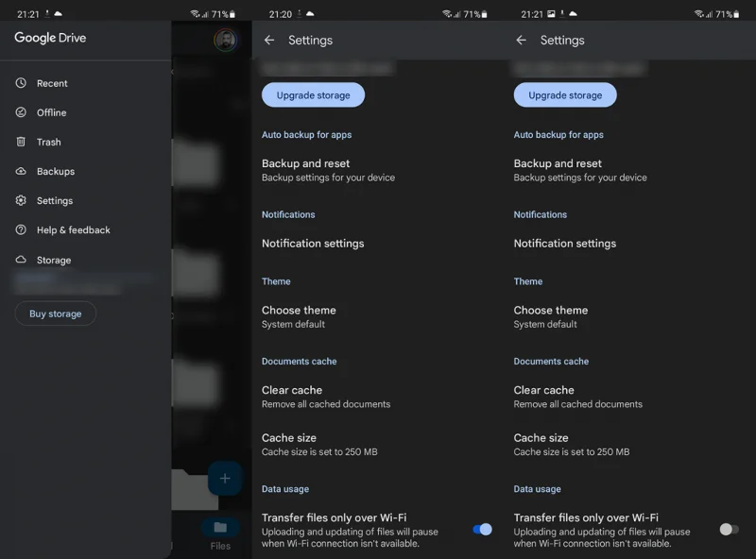
Task: Tap the blue plus new-file button
Action: point(225,479)
